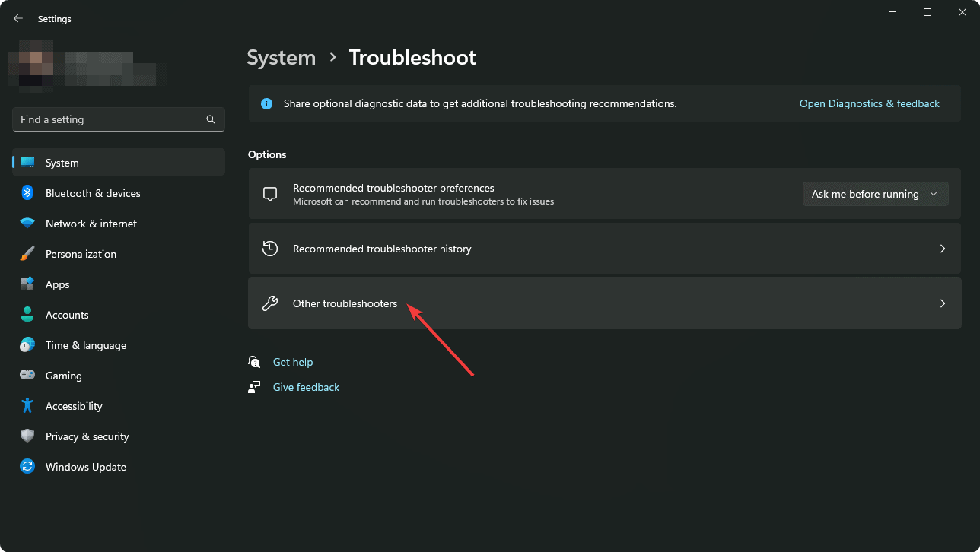Click the System breadcrumb link
The width and height of the screenshot is (980, 552).
(281, 57)
